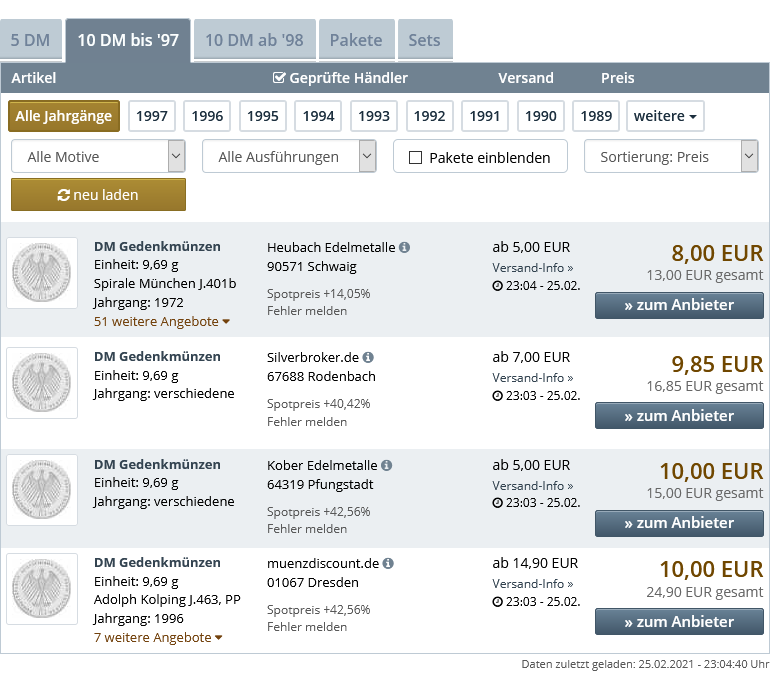Image resolution: width=783 pixels, height=684 pixels.
Task: Switch to the '10 DM ab '98' tab
Action: 254,41
